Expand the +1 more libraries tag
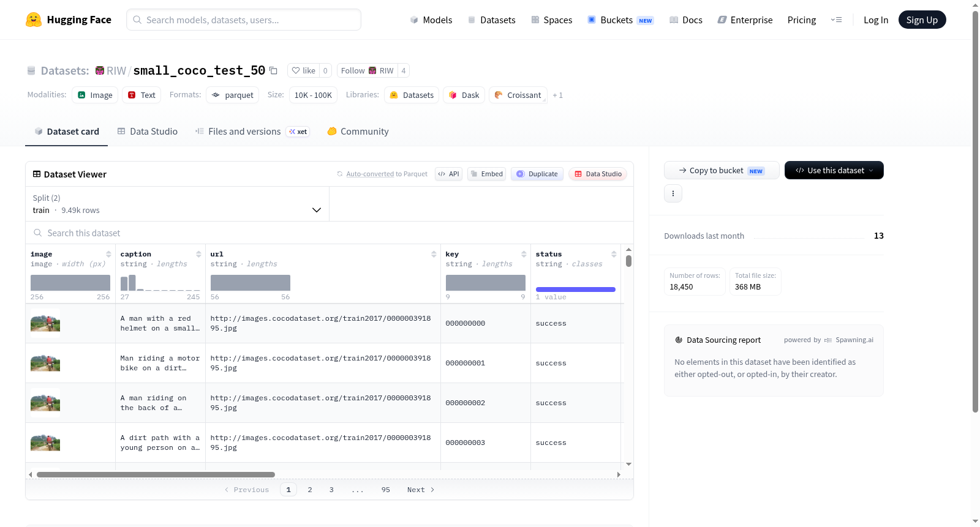The image size is (980, 527). point(557,95)
